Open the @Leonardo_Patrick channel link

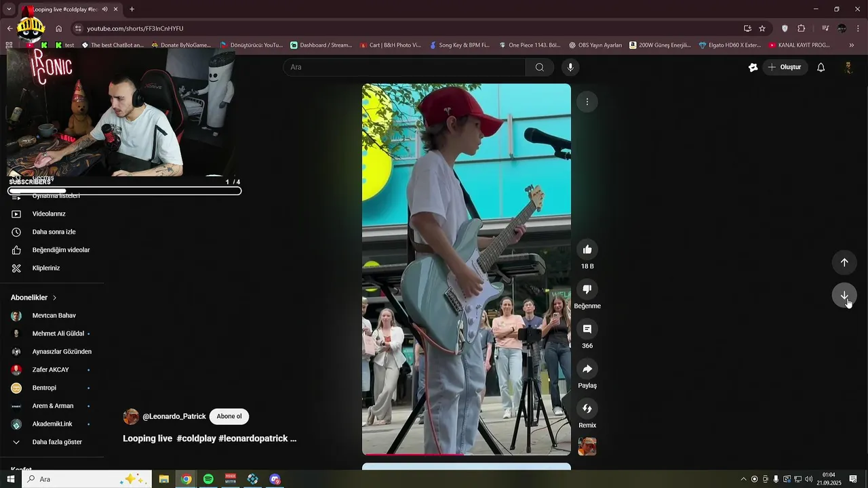point(174,416)
